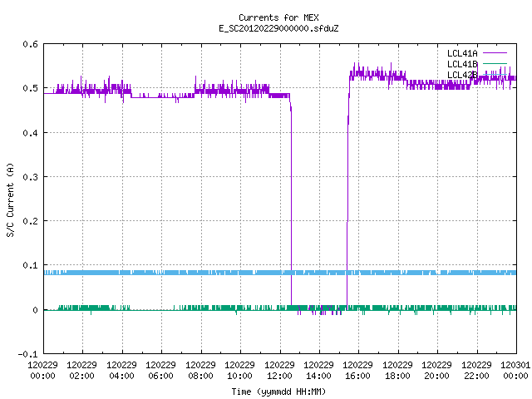
Task: Click the green LCL41B legend line sample
Action: 495,63
